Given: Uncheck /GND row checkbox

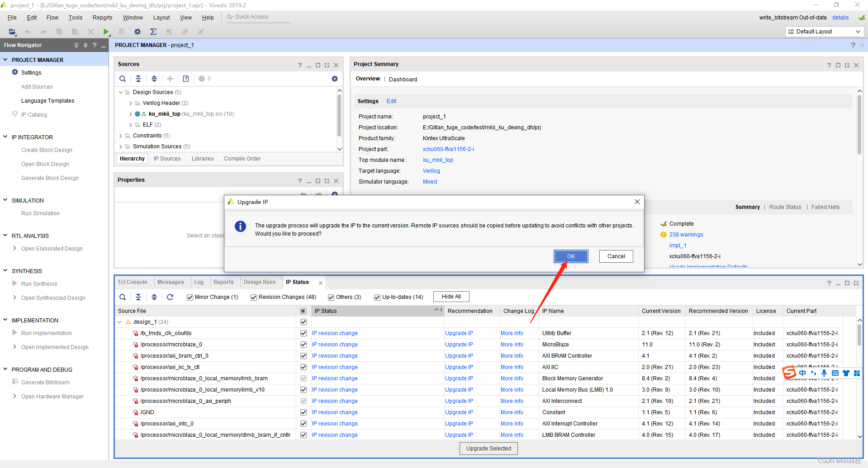Looking at the screenshot, I should point(304,412).
